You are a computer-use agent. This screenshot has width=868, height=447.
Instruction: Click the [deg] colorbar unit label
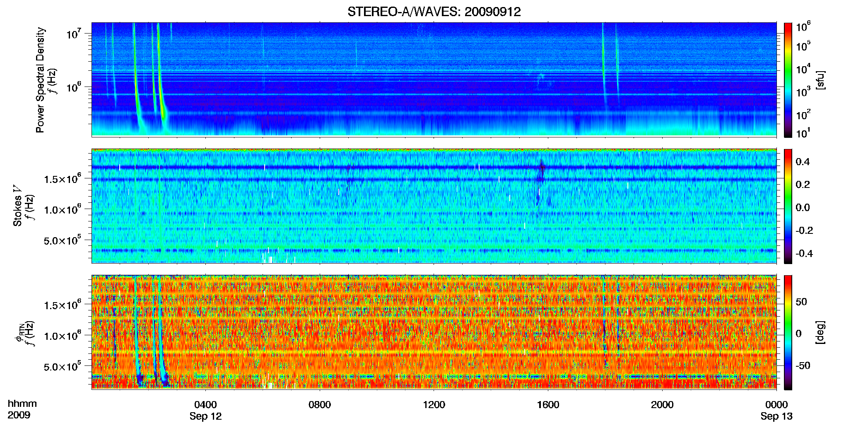(x=820, y=332)
